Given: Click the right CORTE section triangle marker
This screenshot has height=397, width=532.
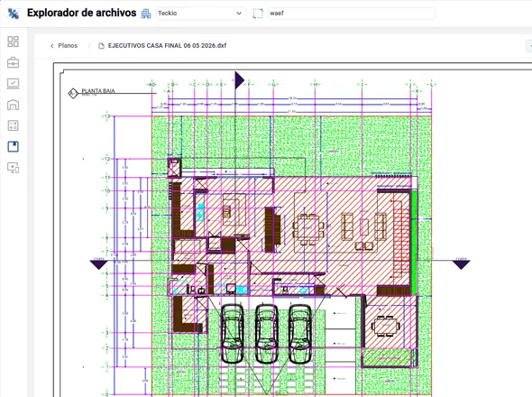Looking at the screenshot, I should [x=461, y=264].
